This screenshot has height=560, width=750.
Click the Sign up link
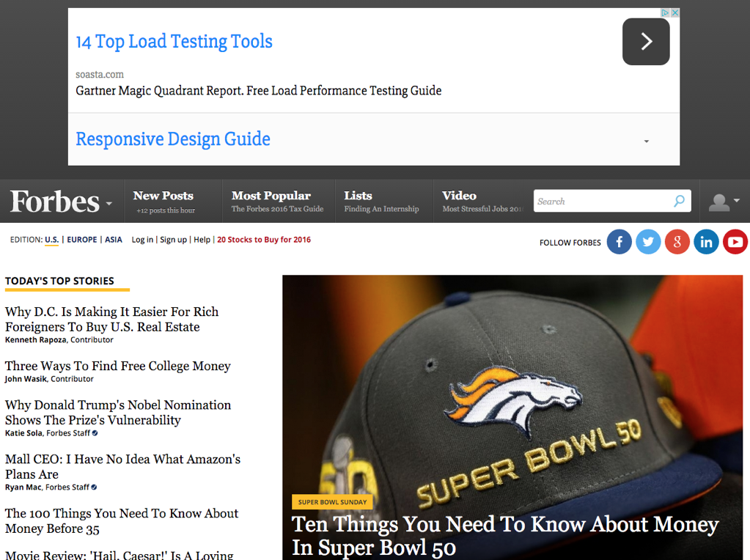173,240
